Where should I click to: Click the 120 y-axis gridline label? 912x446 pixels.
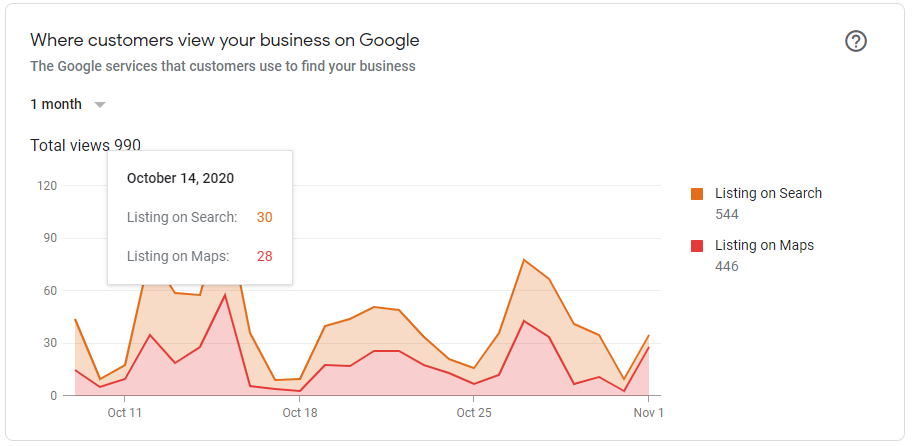click(x=47, y=186)
